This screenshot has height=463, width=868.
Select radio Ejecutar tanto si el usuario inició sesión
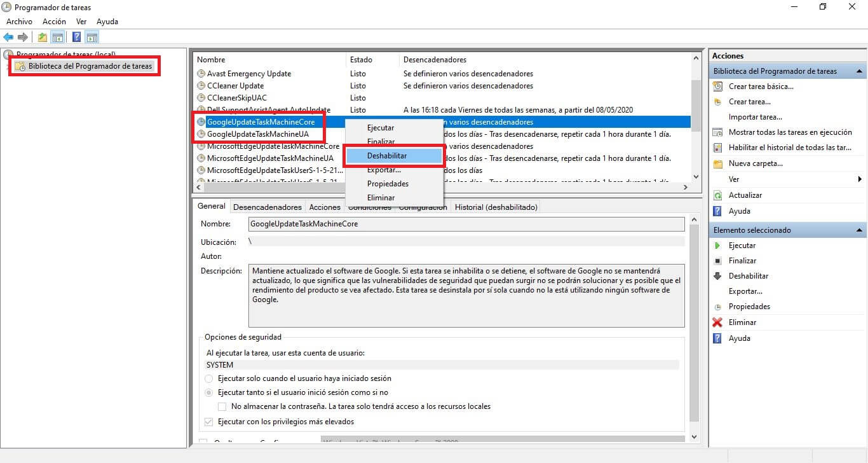[209, 392]
